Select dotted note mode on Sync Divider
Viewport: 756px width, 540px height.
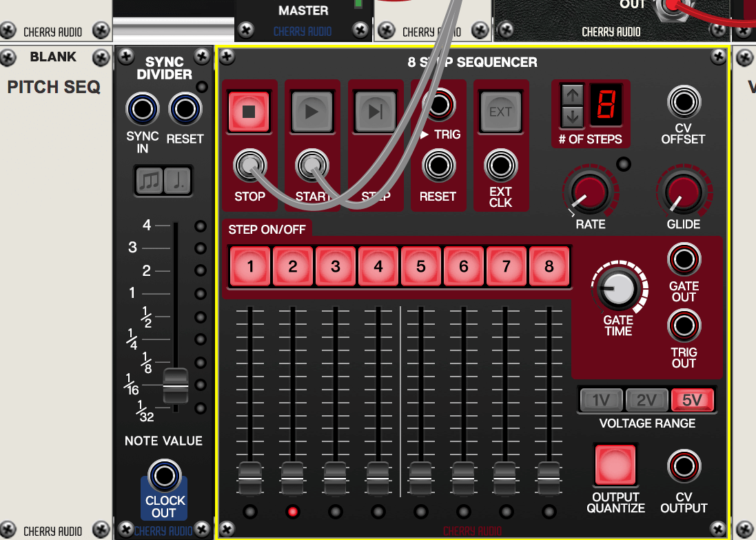[x=178, y=181]
